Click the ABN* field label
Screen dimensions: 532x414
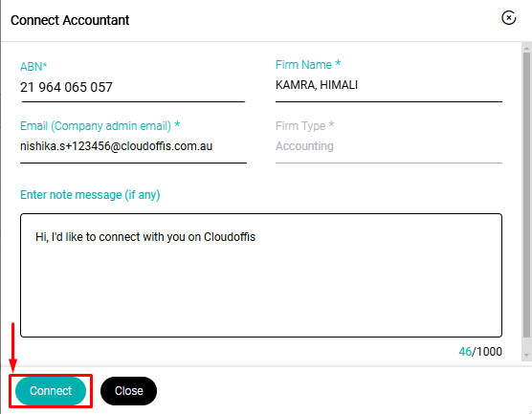coord(33,67)
